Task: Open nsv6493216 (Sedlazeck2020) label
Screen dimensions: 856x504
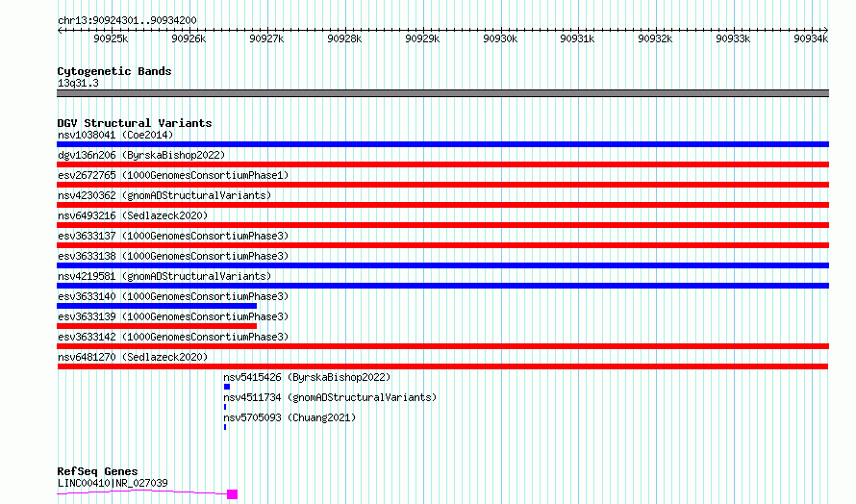Action: [x=133, y=215]
